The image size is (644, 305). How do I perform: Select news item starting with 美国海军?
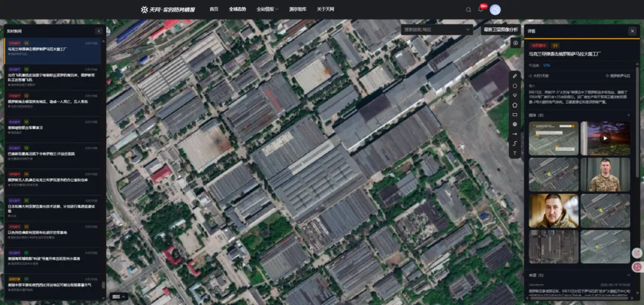point(52,261)
